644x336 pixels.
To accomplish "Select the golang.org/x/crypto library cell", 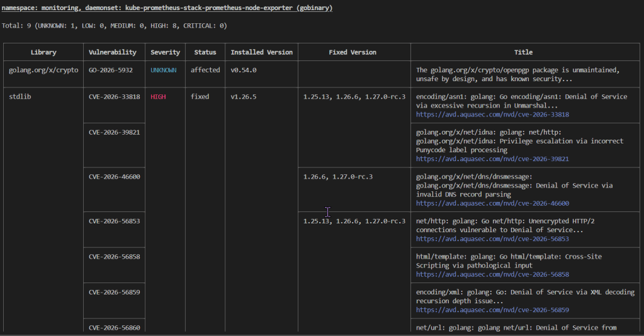I will point(43,70).
